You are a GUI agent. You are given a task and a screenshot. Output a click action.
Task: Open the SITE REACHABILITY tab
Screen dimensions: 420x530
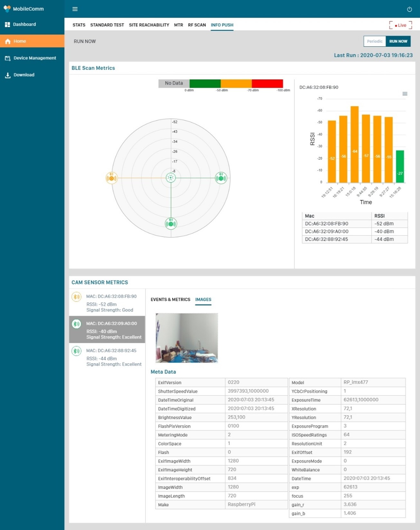[149, 25]
